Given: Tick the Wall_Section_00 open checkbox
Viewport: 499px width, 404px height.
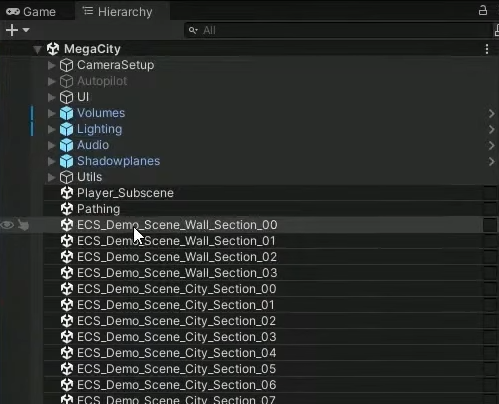Looking at the screenshot, I should coord(490,225).
